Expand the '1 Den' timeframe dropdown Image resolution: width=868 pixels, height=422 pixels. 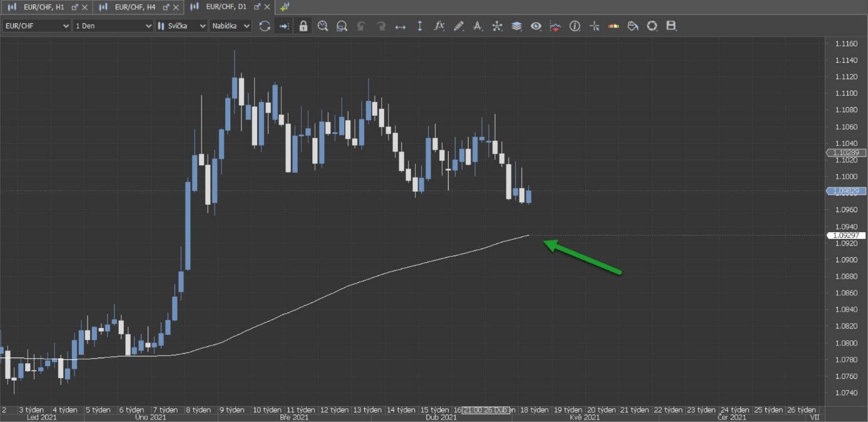(113, 26)
